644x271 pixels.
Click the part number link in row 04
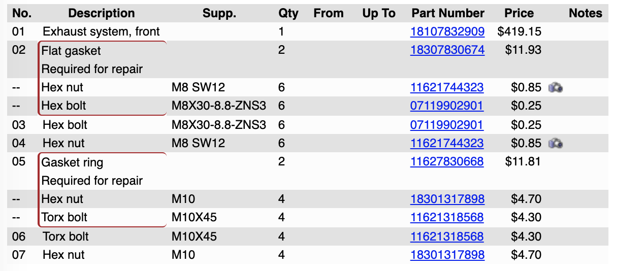pos(446,144)
